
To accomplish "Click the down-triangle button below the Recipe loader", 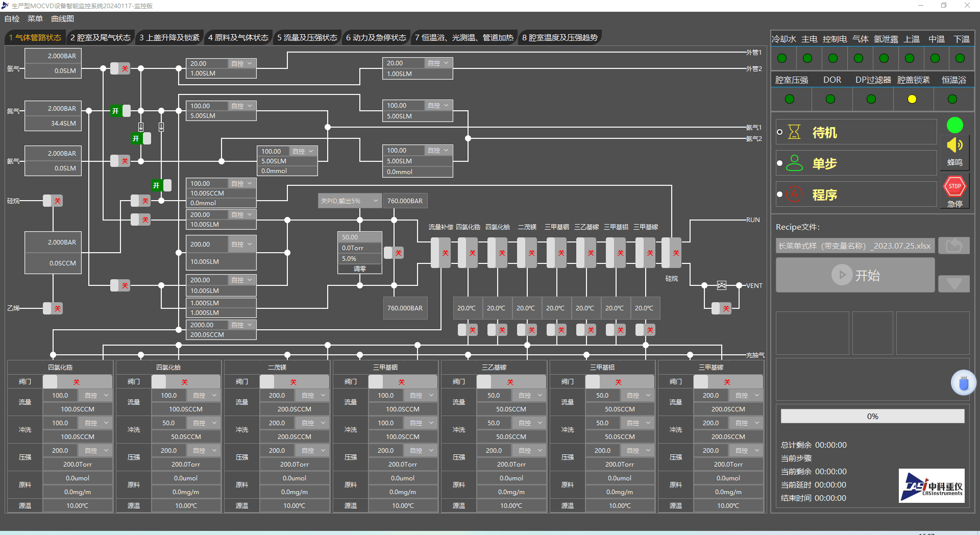I will click(x=953, y=283).
